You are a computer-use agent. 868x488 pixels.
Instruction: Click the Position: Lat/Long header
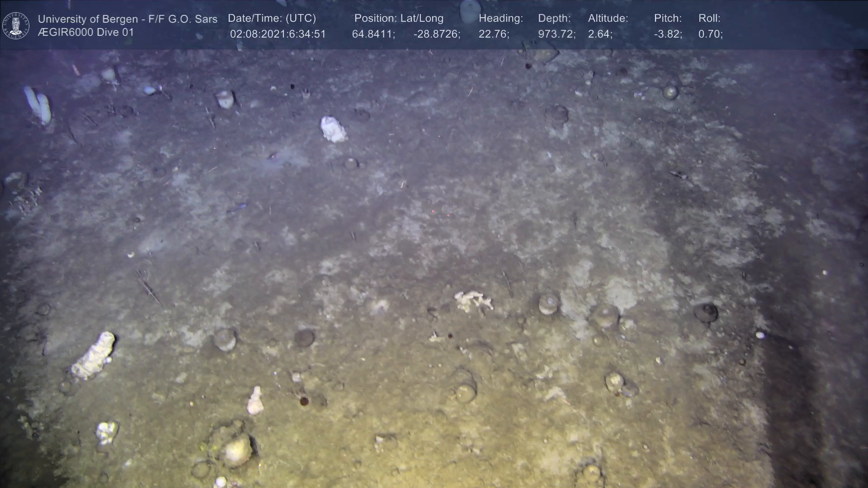click(398, 19)
